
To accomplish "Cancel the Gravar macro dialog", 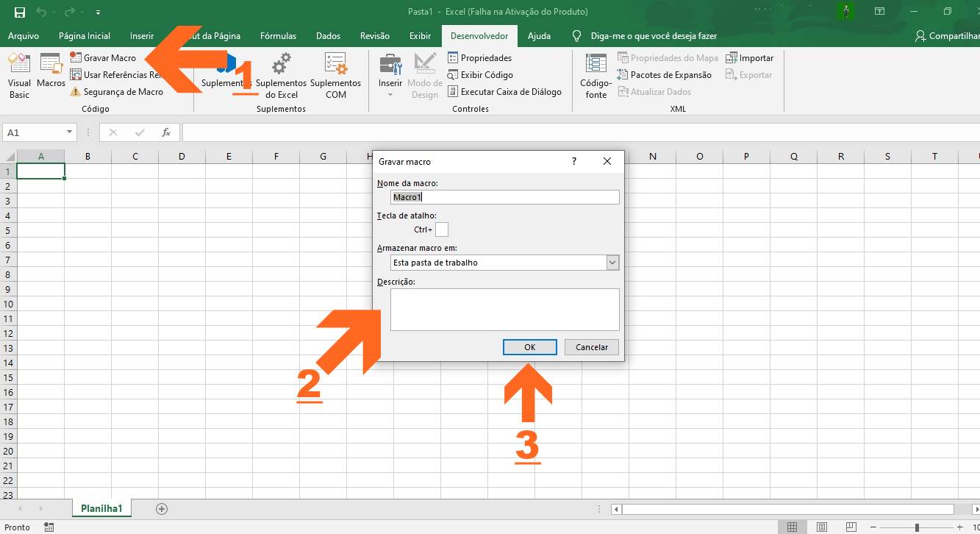I will tap(591, 346).
